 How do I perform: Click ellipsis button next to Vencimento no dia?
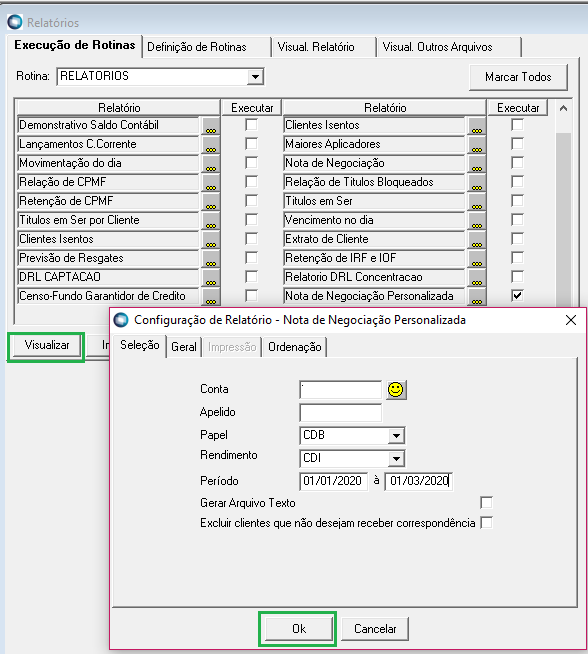tap(477, 220)
